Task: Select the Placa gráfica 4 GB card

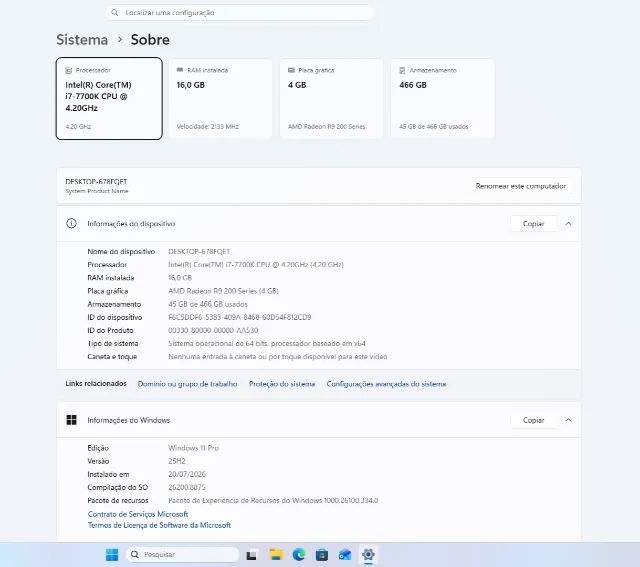Action: (331, 98)
